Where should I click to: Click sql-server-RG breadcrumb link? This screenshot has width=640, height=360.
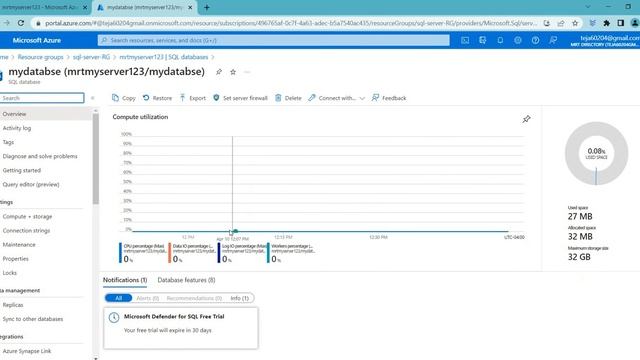(91, 57)
